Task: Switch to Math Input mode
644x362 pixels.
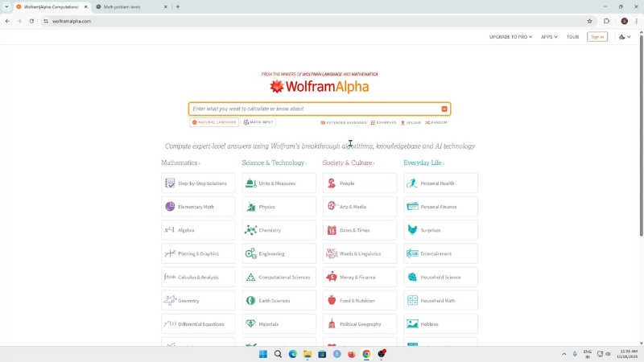Action: coord(258,122)
